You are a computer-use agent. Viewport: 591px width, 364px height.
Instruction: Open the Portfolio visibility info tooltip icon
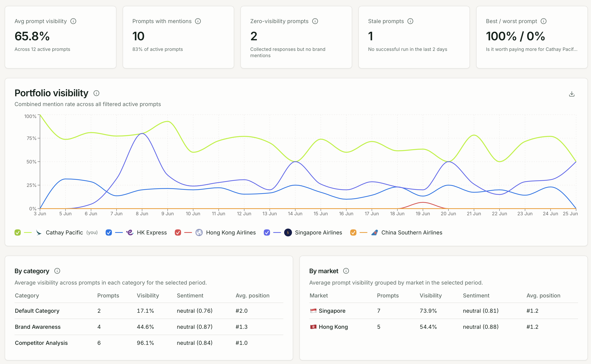(96, 93)
